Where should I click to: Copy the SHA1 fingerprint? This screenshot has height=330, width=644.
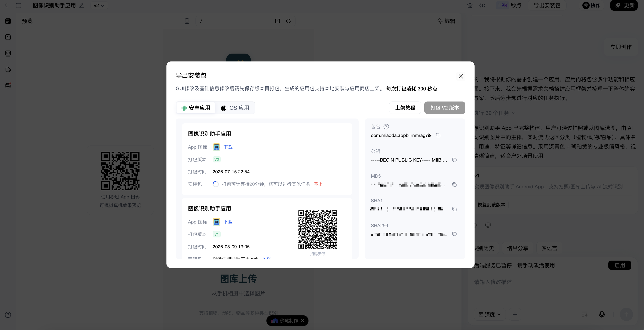pyautogui.click(x=454, y=209)
